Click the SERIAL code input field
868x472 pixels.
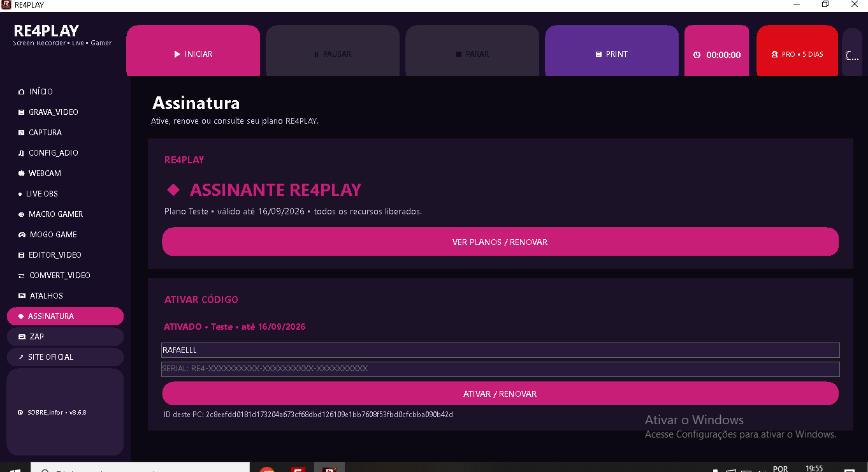tap(500, 369)
